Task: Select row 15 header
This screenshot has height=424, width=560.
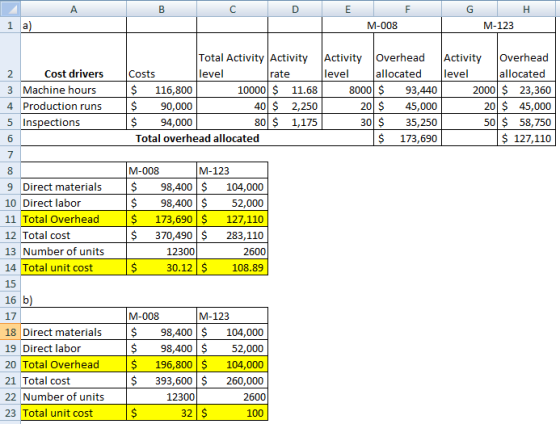Action: (x=10, y=284)
